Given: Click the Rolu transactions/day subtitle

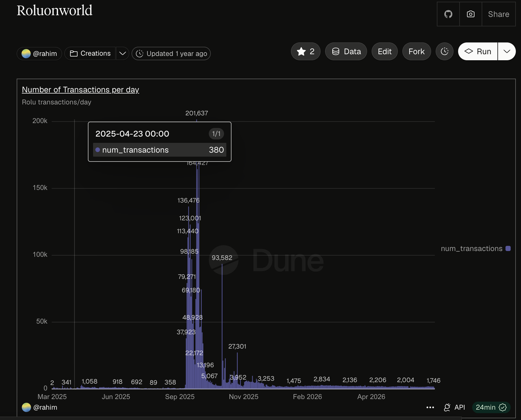Looking at the screenshot, I should [x=57, y=102].
